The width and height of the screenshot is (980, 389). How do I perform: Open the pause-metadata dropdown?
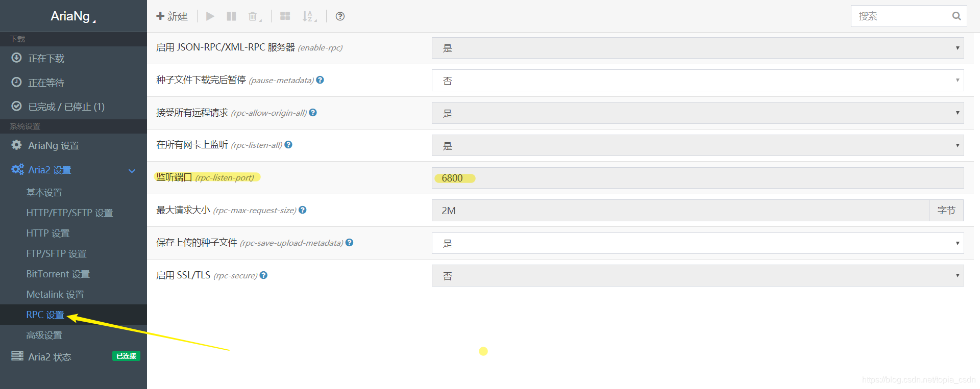698,81
